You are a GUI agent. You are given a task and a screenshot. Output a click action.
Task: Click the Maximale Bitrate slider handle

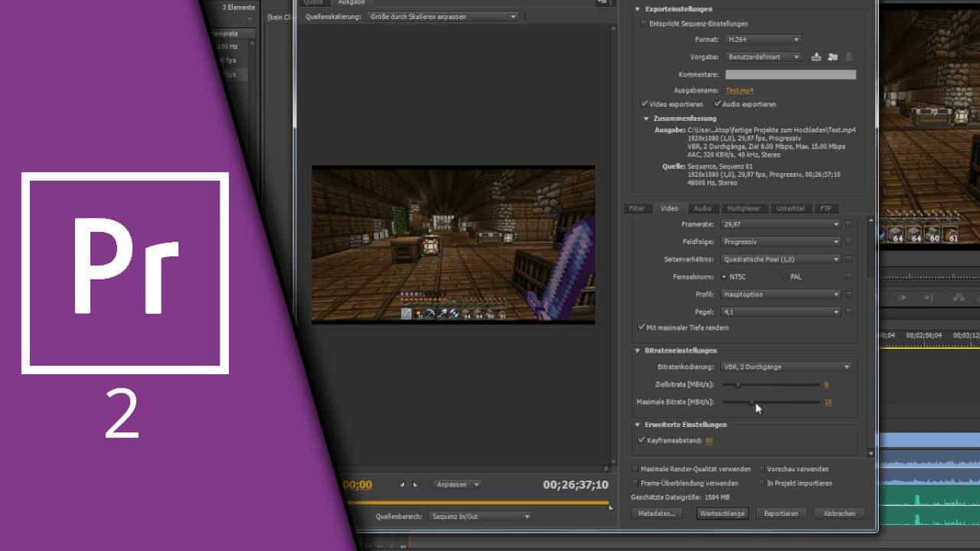pyautogui.click(x=752, y=402)
